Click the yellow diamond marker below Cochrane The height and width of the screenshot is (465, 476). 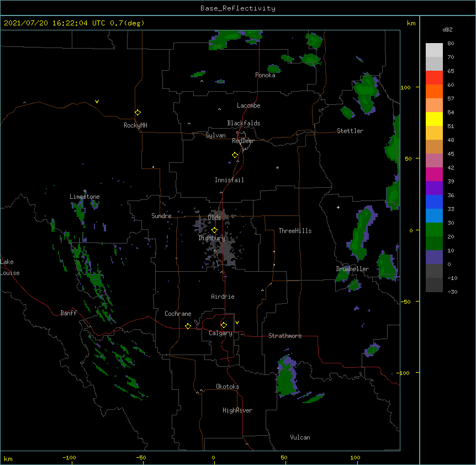188,326
